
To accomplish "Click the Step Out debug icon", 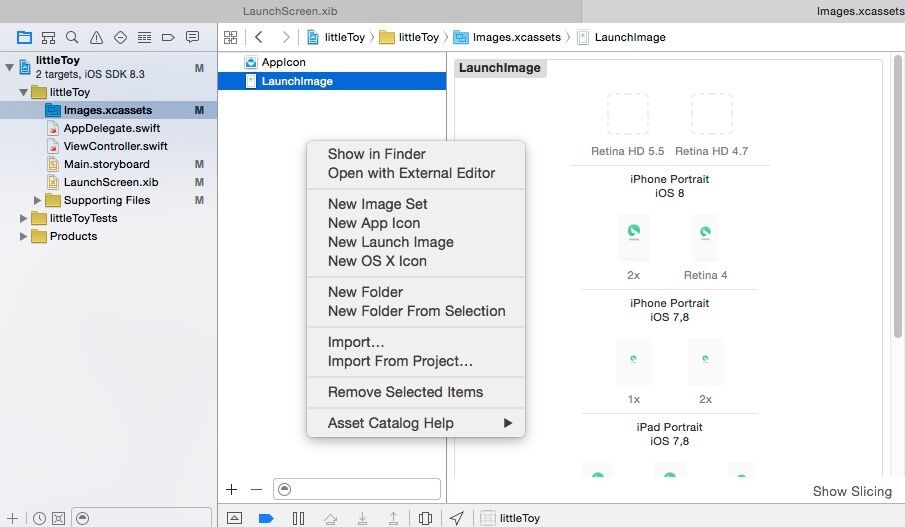I will click(393, 518).
